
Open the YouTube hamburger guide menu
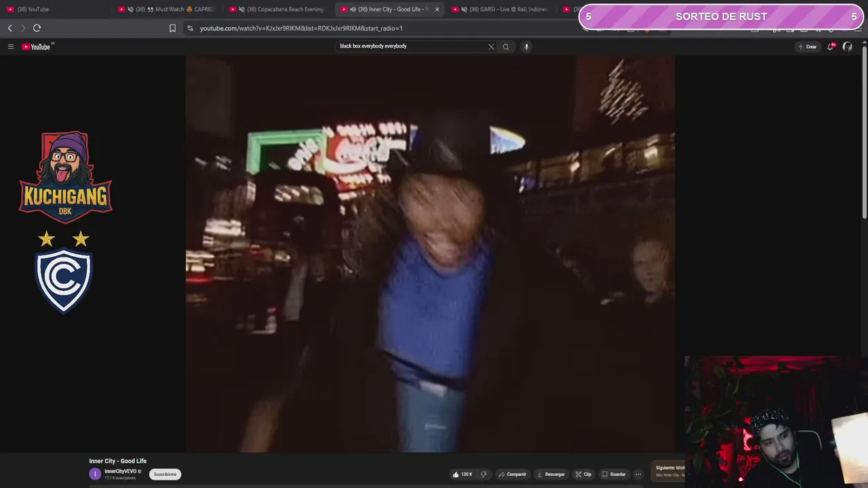(x=11, y=47)
